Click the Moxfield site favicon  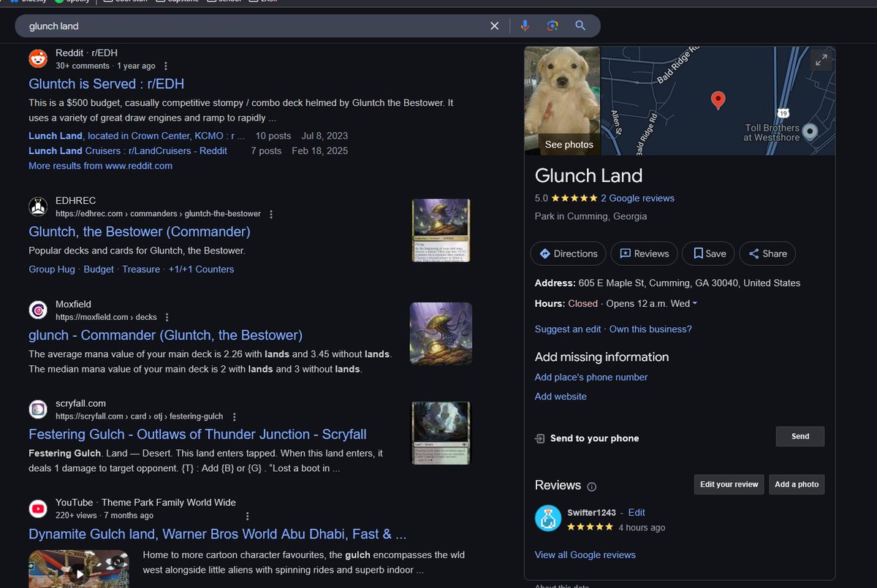38,310
